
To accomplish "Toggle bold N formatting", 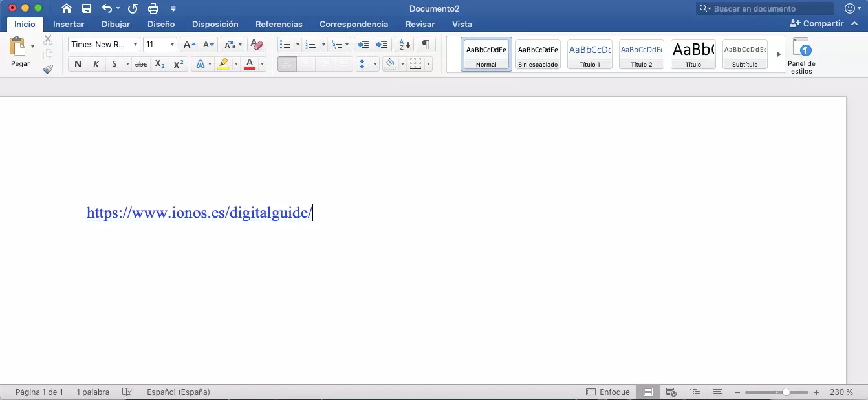I will pyautogui.click(x=78, y=64).
